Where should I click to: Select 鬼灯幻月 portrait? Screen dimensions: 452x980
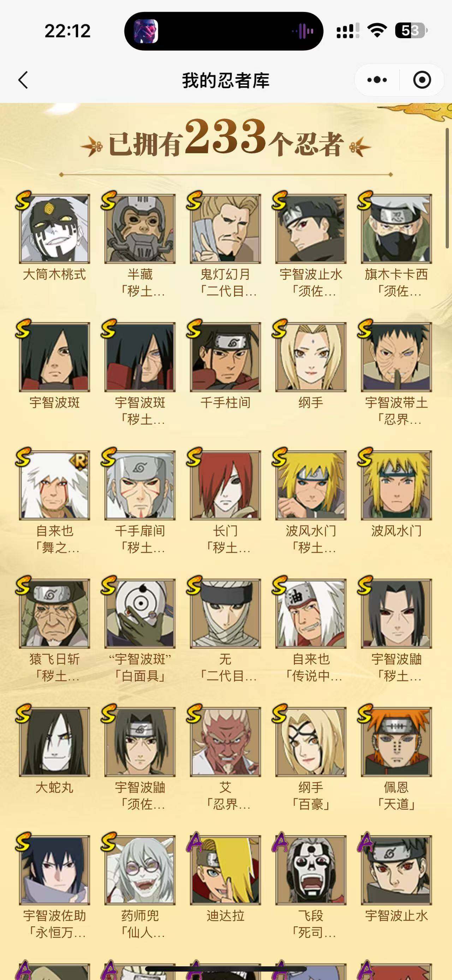pos(225,229)
